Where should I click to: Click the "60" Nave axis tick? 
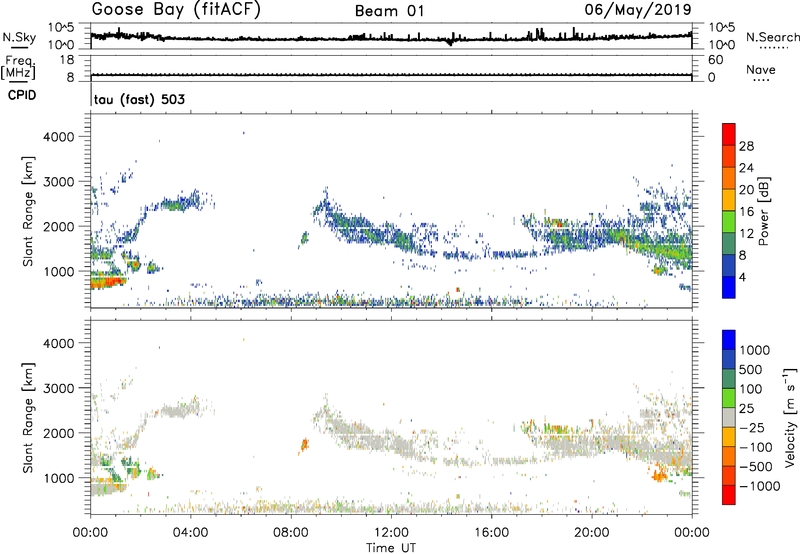pos(715,60)
